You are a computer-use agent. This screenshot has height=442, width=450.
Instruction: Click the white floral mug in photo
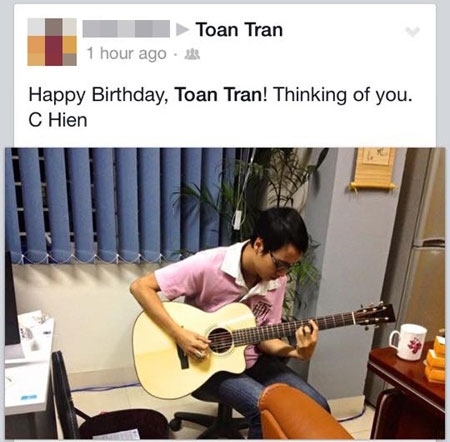408,342
